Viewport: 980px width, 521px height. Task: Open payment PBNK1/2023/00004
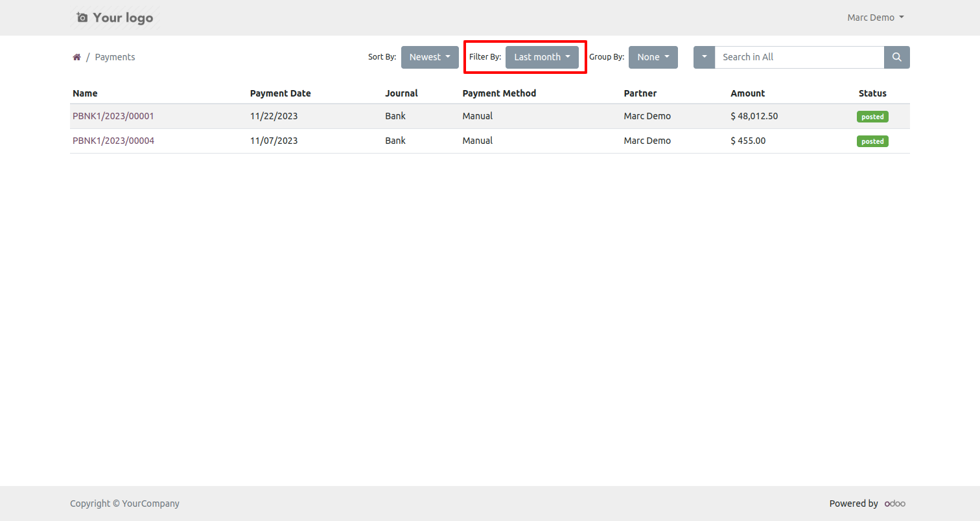113,141
